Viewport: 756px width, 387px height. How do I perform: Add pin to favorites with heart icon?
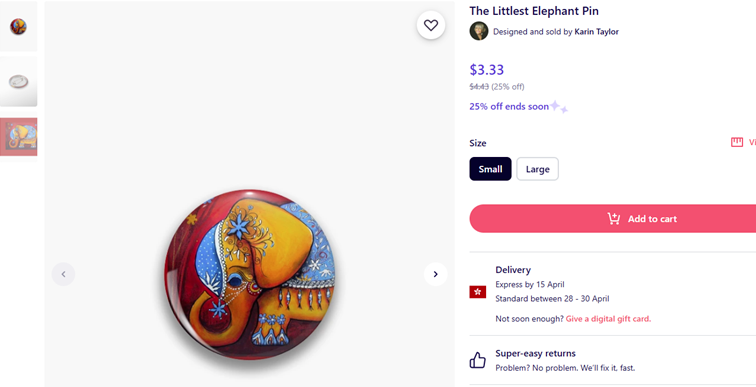point(431,25)
